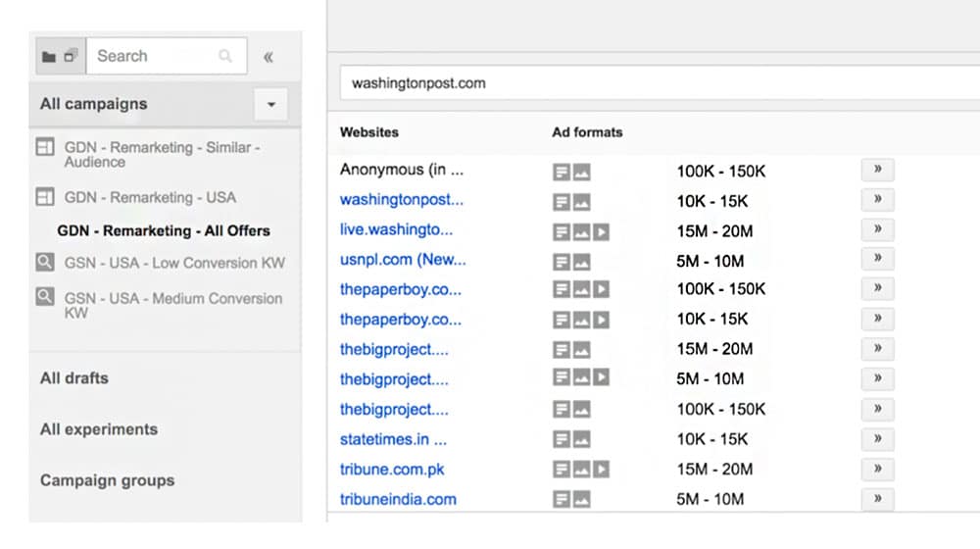Open GSN - USA - Medium Conversion KW campaign
Screen dimensions: 980x549
(x=173, y=305)
